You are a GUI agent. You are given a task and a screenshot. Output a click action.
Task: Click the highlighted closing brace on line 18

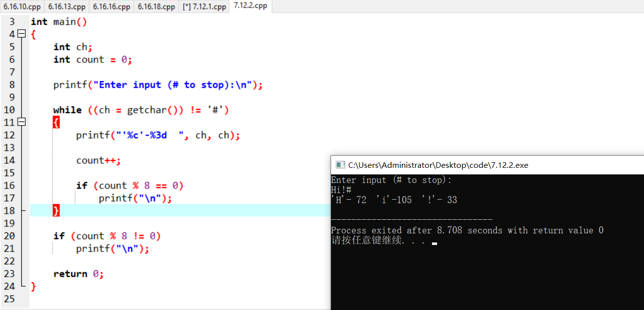click(57, 211)
